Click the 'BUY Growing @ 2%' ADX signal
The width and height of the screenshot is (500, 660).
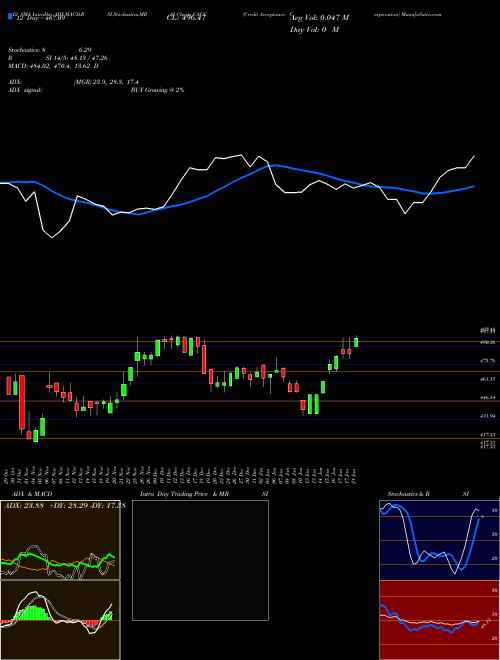pos(157,90)
